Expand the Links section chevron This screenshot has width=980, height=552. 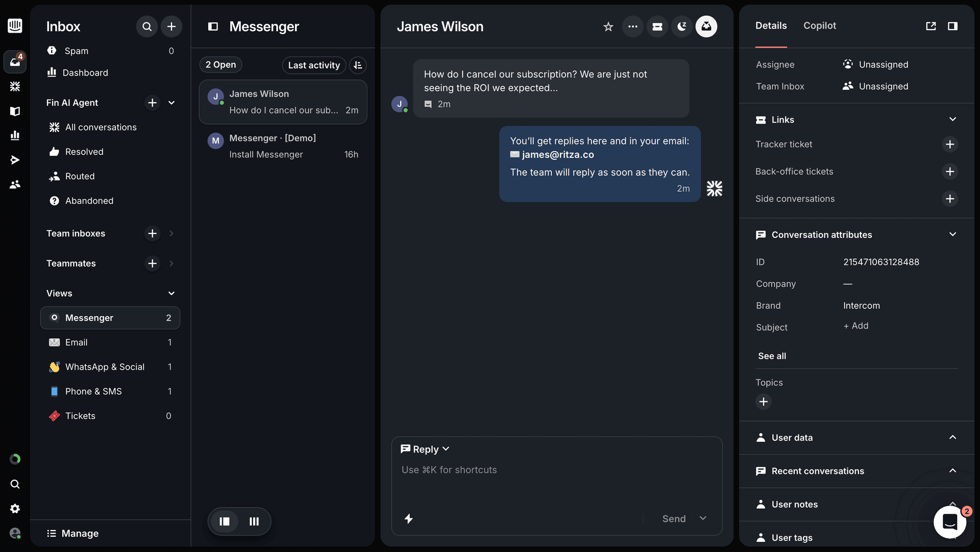(952, 119)
